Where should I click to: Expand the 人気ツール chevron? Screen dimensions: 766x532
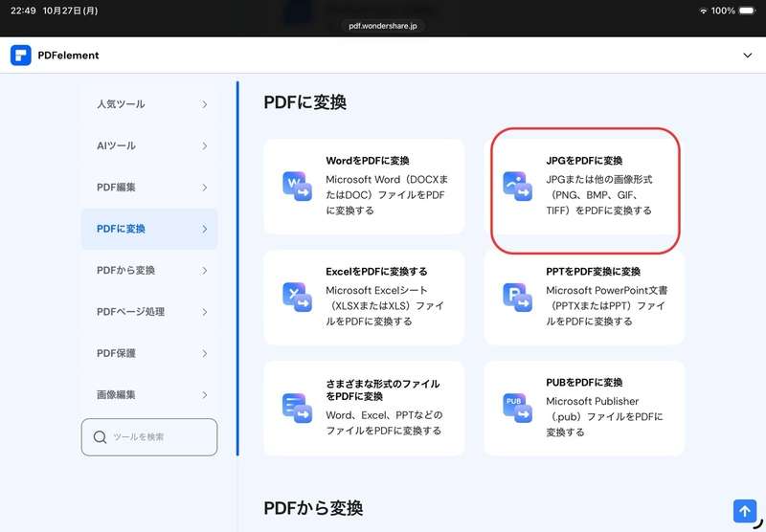(205, 104)
